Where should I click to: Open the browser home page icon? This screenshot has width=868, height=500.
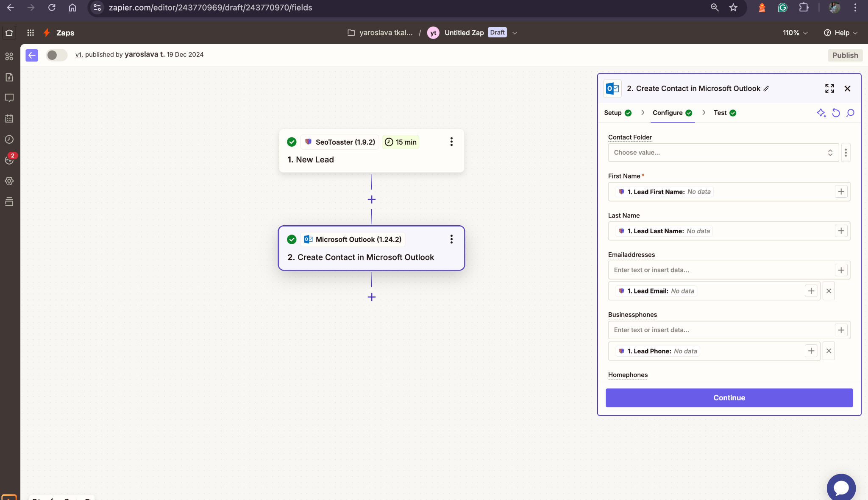[72, 8]
